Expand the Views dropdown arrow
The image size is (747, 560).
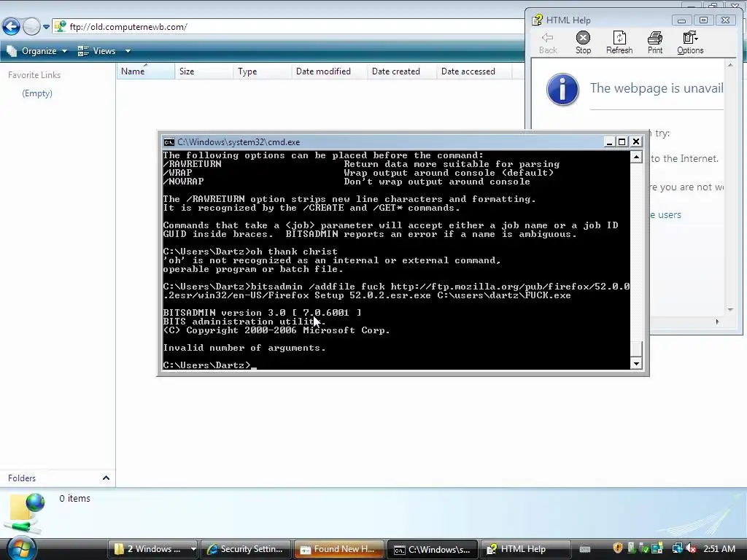pyautogui.click(x=128, y=51)
